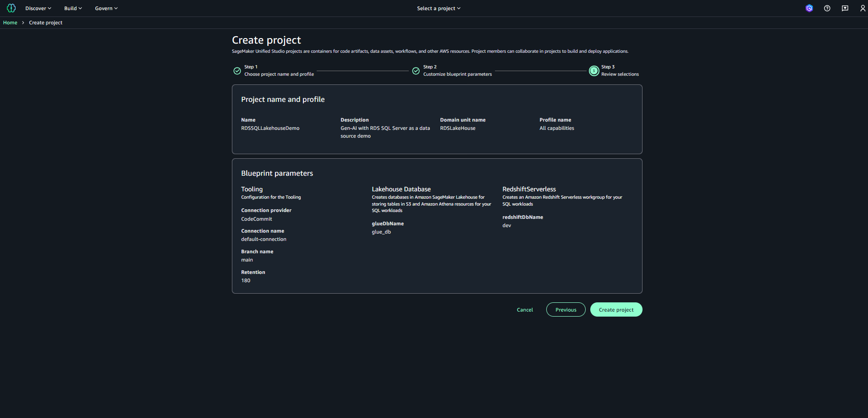Click the Create project button

[616, 310]
